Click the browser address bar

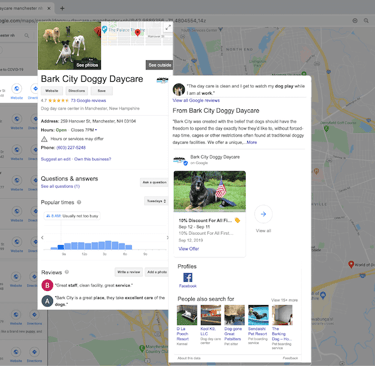pyautogui.click(x=173, y=21)
